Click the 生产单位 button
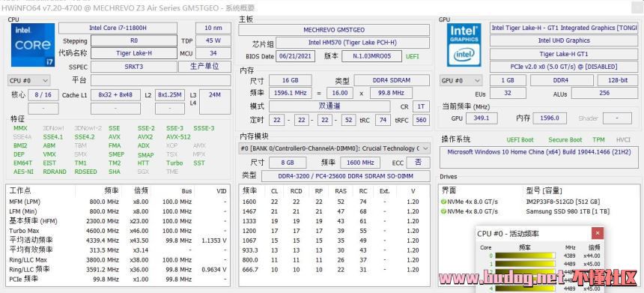 pos(204,67)
